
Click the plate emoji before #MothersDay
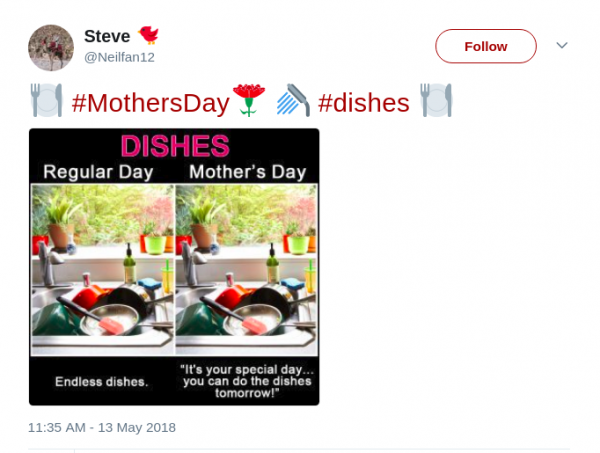(x=47, y=101)
